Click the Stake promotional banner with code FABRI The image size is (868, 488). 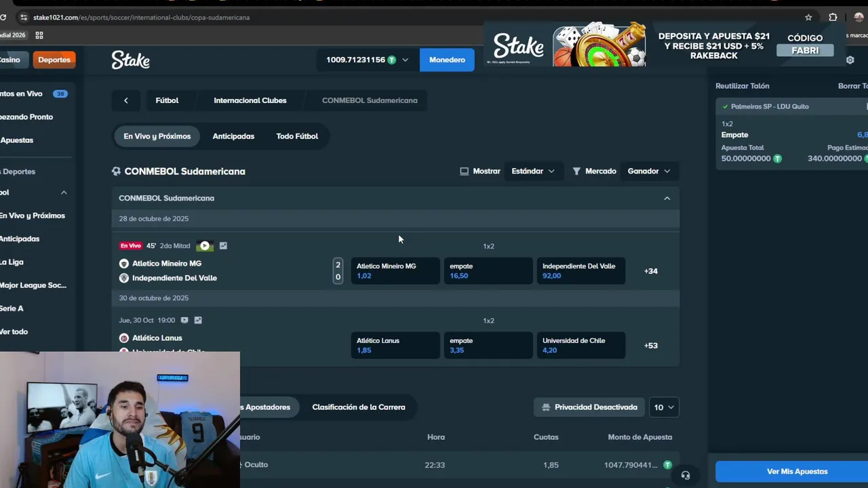pyautogui.click(x=663, y=45)
